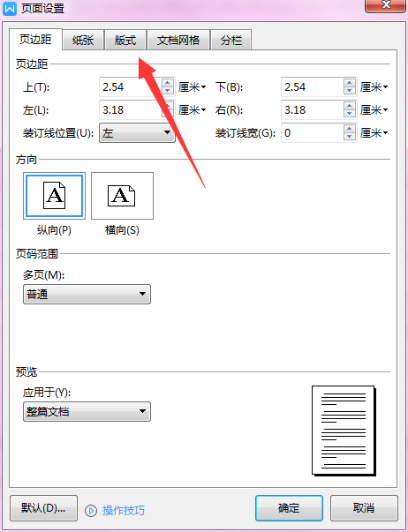Select the portrait 纵向 orientation icon

[55, 196]
